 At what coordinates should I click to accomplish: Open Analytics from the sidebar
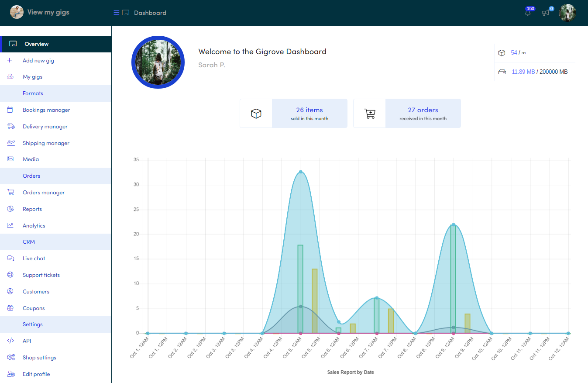point(34,226)
